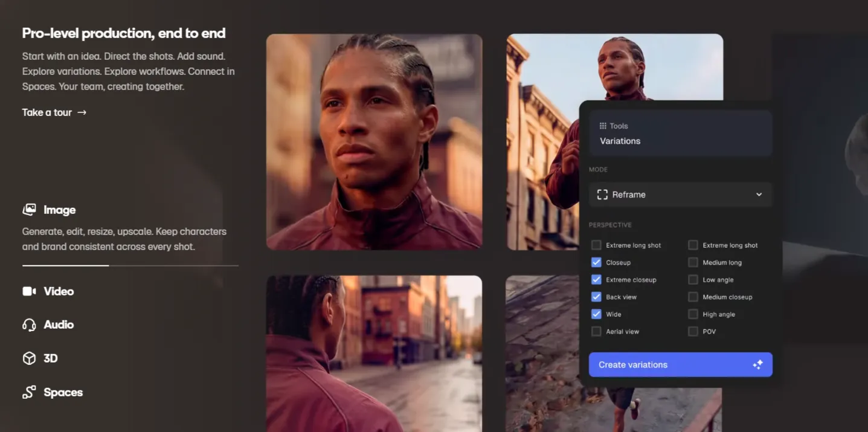
Task: Uncheck the Extreme closeup checkbox
Action: [596, 280]
